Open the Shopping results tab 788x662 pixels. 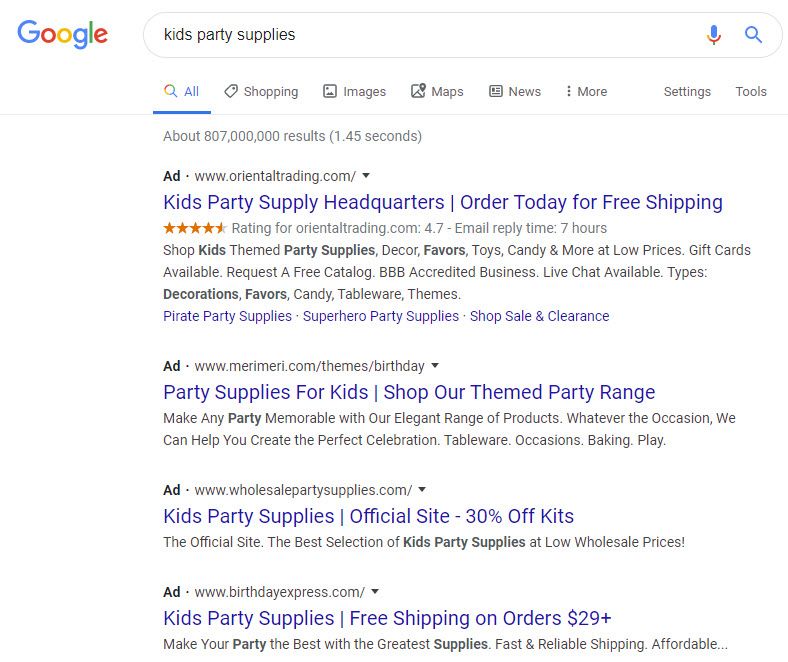261,91
